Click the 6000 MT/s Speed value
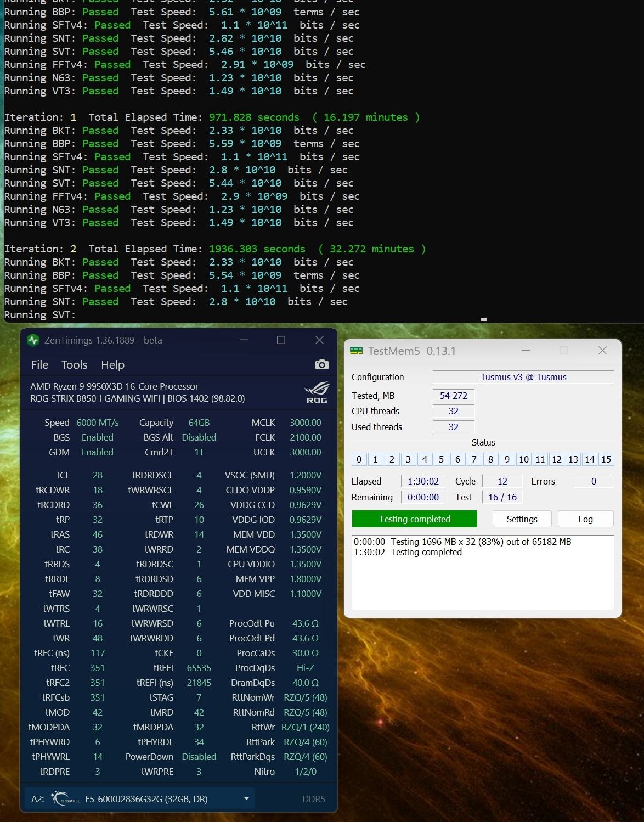Screen dimensions: 644x822 [98, 423]
